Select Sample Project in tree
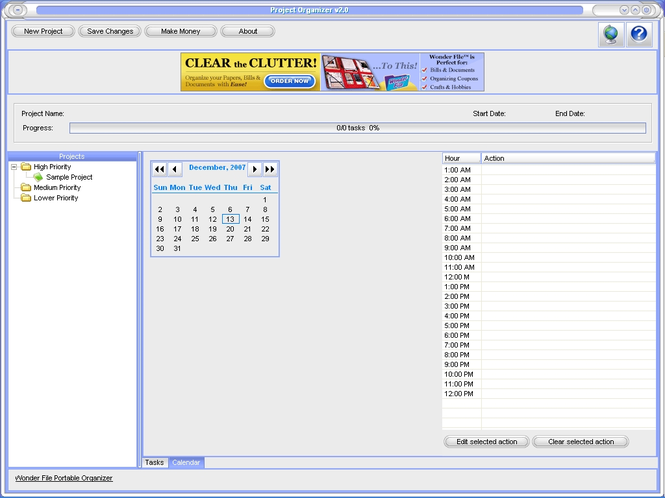Screen dimensions: 665x498 pyautogui.click(x=69, y=177)
